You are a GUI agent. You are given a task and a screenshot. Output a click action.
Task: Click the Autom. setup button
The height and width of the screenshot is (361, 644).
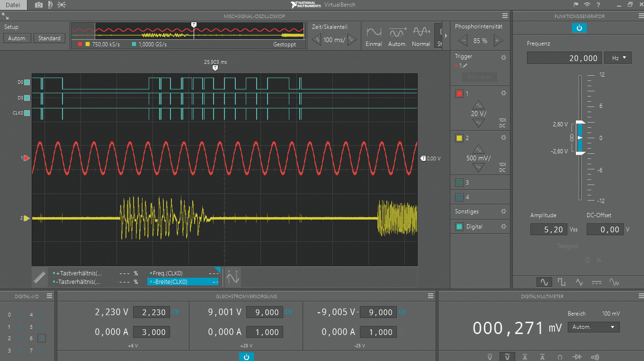tap(18, 38)
